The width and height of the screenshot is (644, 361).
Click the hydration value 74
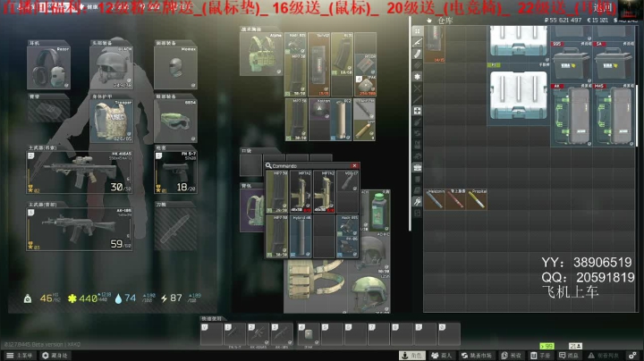tap(131, 298)
